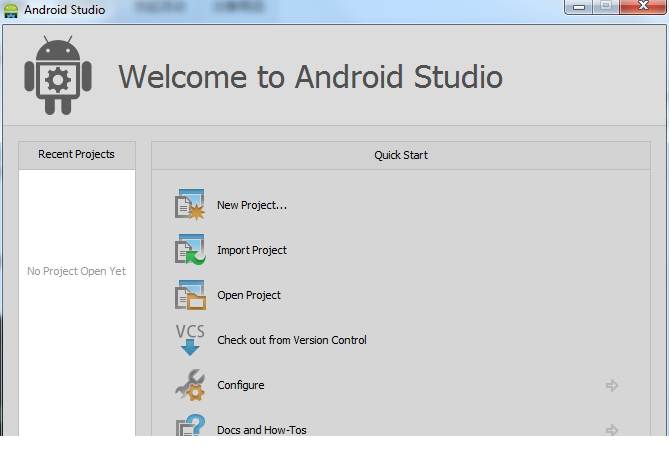Click the Welcome to Android Studio heading

(x=311, y=77)
